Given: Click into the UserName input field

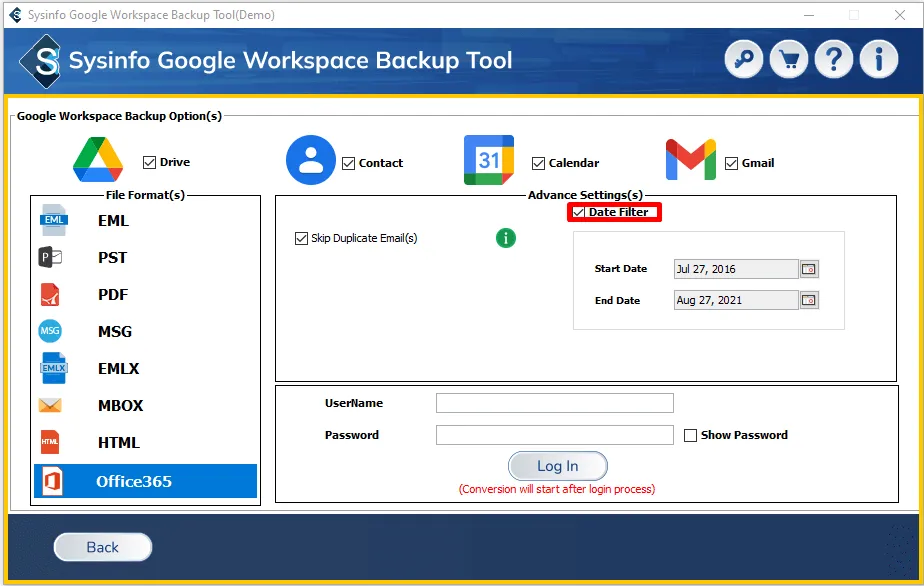Looking at the screenshot, I should [554, 403].
